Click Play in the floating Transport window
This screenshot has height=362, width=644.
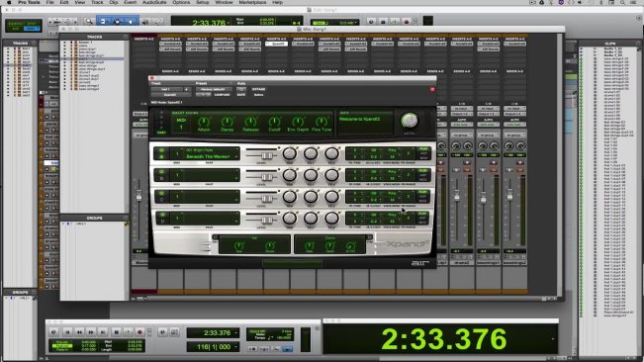[x=128, y=332]
